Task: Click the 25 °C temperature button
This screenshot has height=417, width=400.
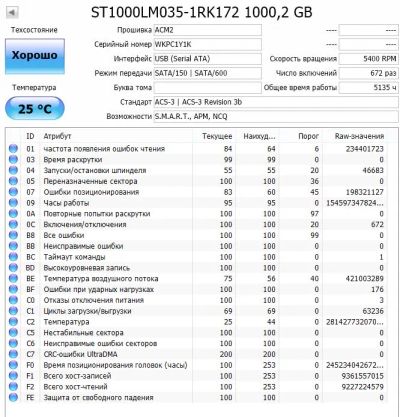Action: pyautogui.click(x=35, y=108)
